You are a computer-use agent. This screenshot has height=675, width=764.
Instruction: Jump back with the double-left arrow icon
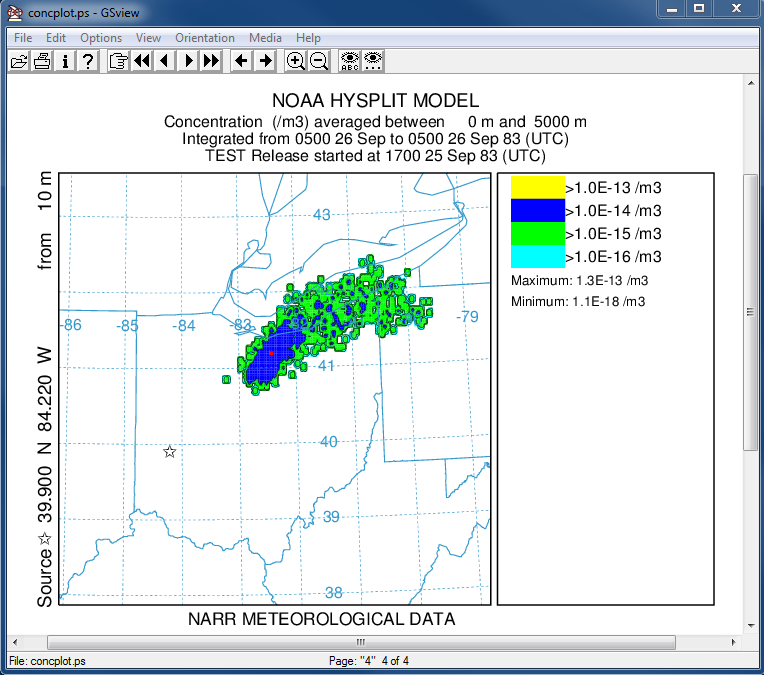[x=141, y=61]
